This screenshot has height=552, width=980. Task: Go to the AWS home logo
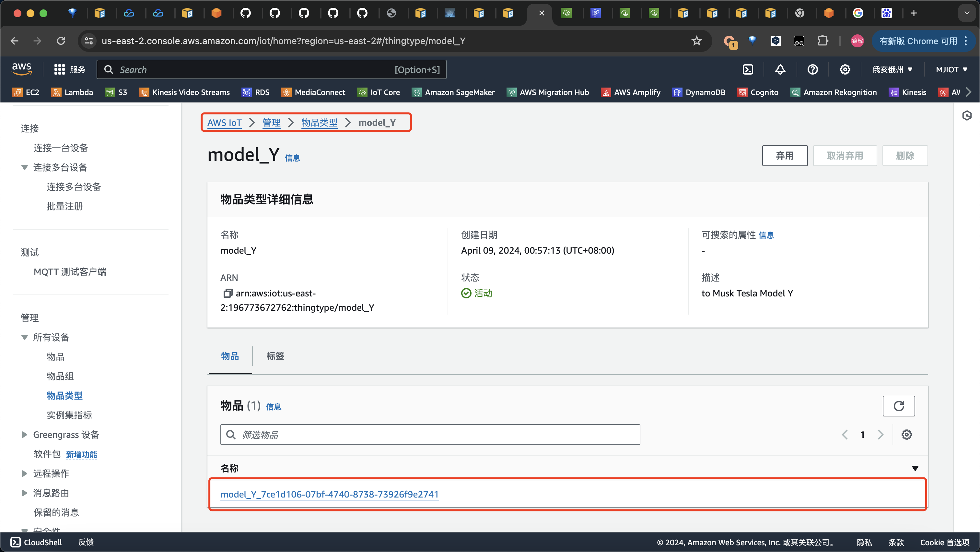pos(22,69)
